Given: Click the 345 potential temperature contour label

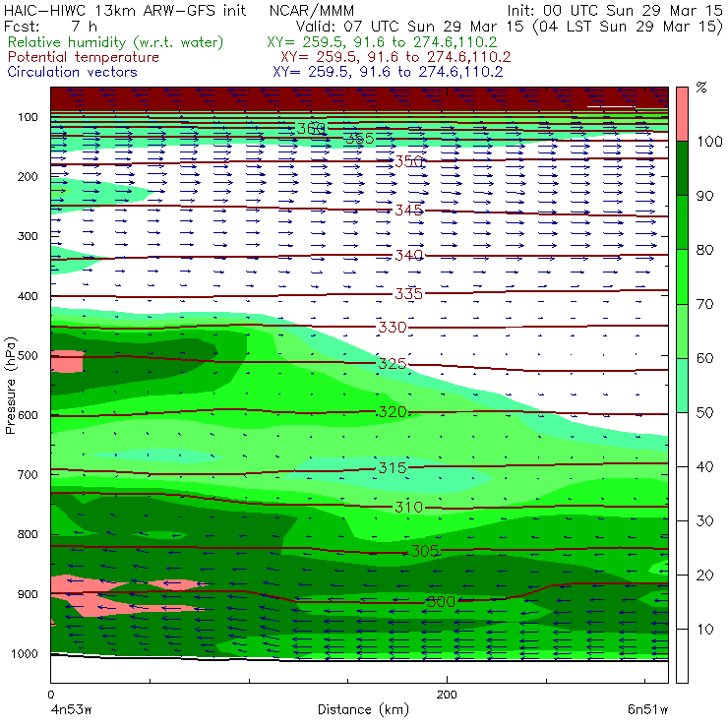Looking at the screenshot, I should pos(408,211).
